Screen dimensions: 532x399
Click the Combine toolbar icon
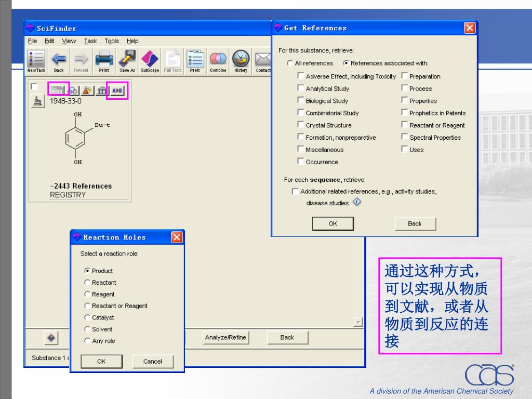pos(218,61)
